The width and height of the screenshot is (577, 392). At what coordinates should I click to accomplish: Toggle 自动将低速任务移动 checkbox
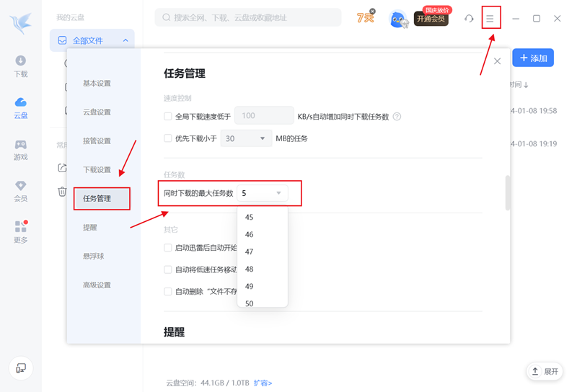coord(168,269)
